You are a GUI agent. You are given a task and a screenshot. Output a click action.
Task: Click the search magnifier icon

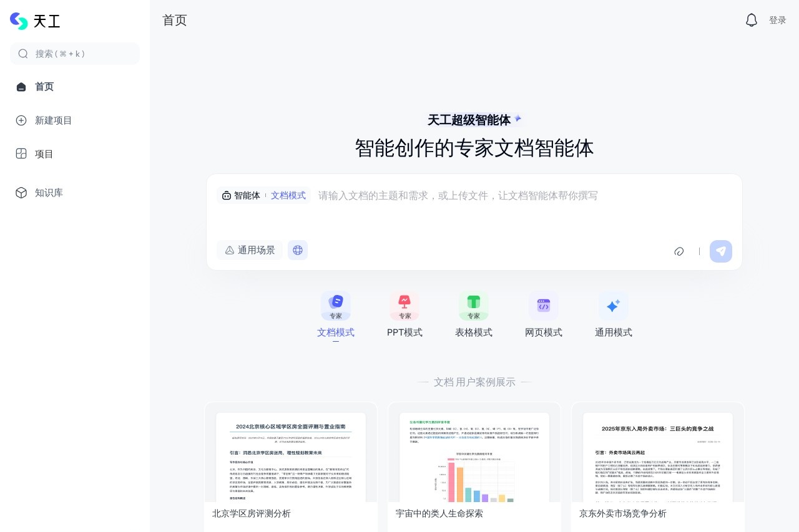click(x=23, y=54)
